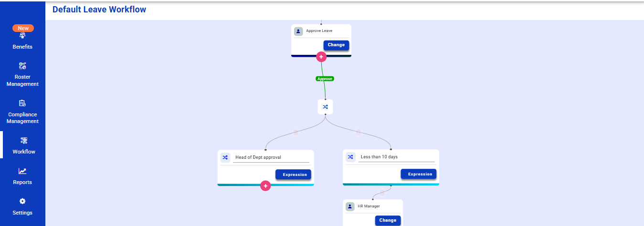Screen dimensions: 644x226
Task: Edit the Less than 10 days name field
Action: click(396, 157)
